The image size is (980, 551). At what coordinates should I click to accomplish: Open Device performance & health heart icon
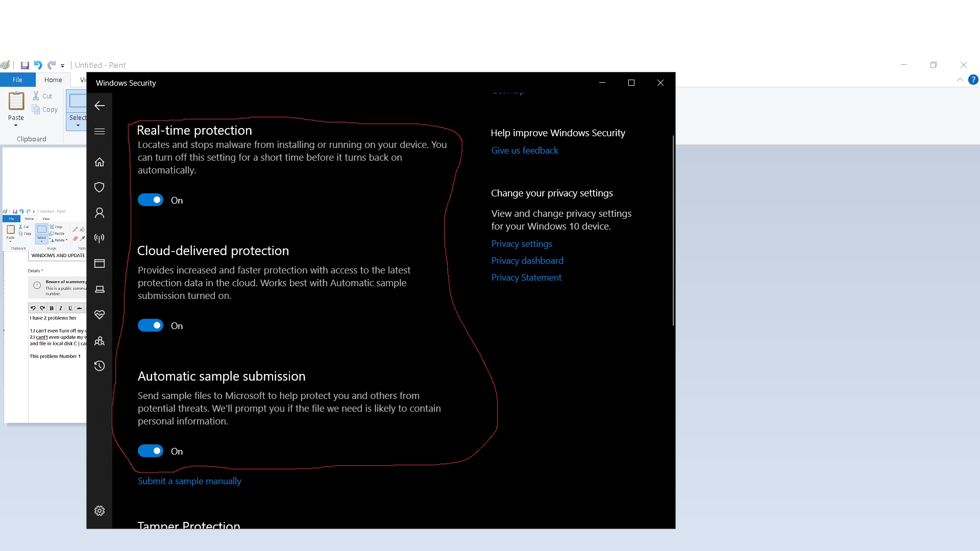pos(100,315)
